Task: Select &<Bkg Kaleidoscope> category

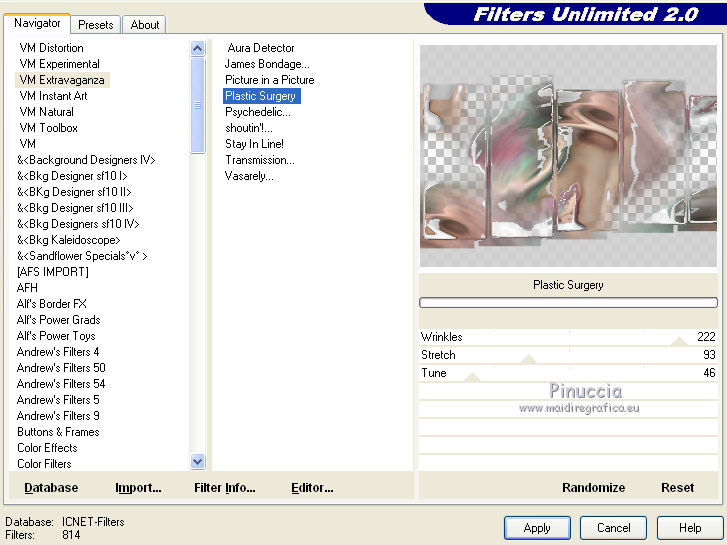Action: point(69,240)
